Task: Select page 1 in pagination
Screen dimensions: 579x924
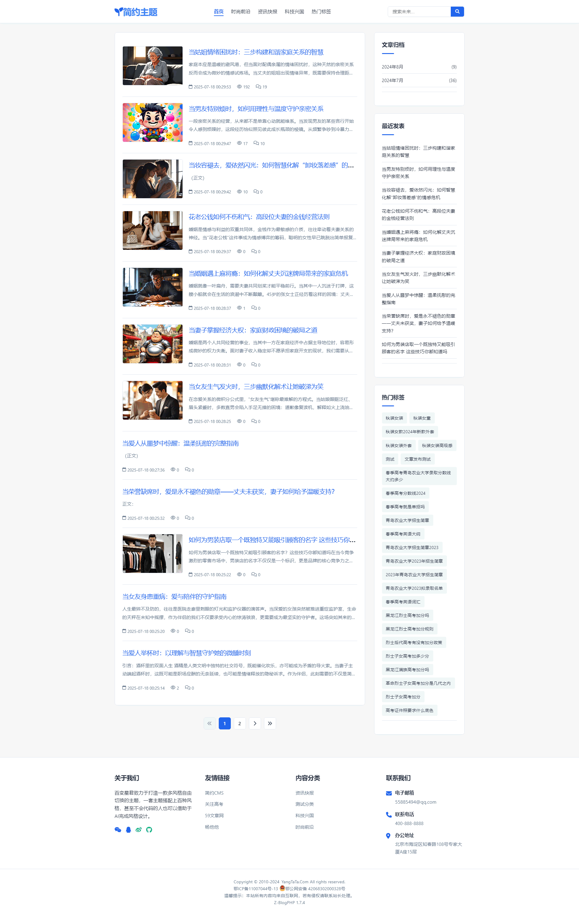Action: click(x=225, y=723)
